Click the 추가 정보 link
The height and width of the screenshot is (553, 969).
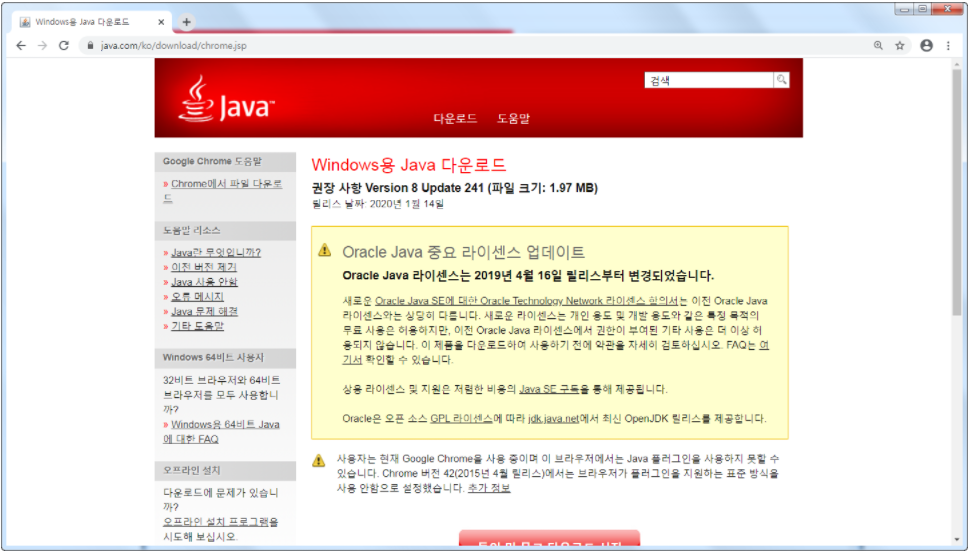pyautogui.click(x=489, y=488)
